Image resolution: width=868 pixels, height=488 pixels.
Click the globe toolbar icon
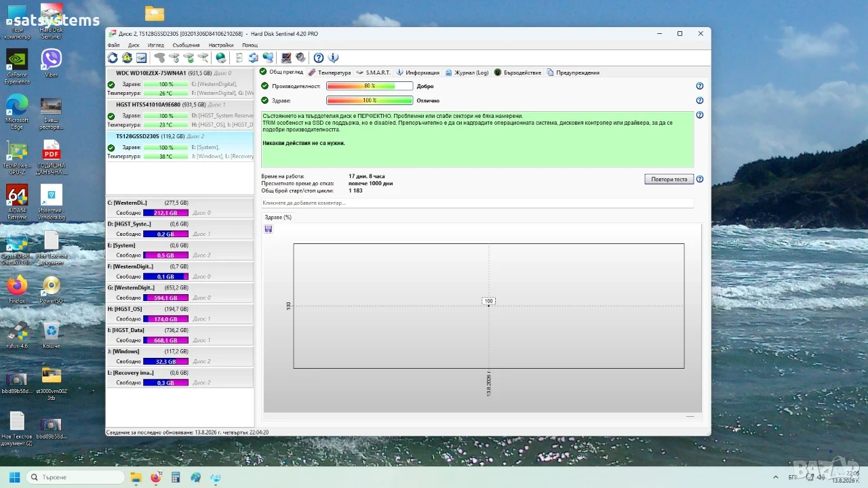(221, 58)
